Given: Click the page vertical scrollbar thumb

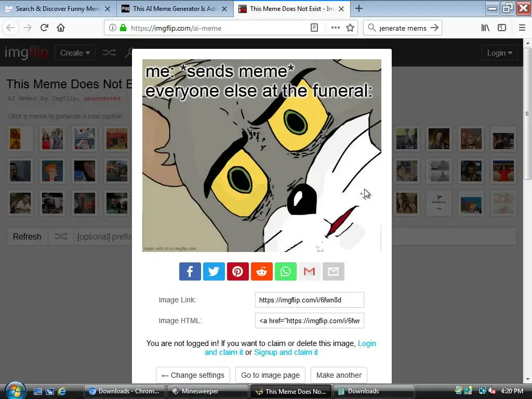Looking at the screenshot, I should click(527, 114).
